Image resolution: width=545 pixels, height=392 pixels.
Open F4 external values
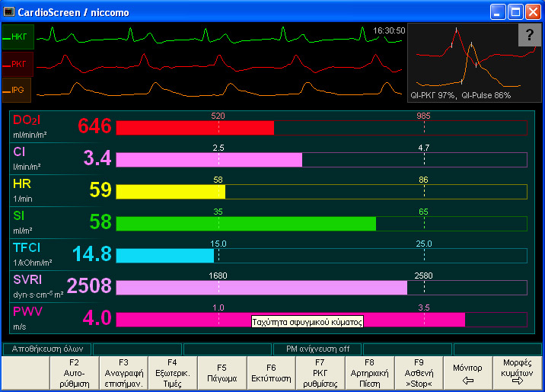click(172, 373)
